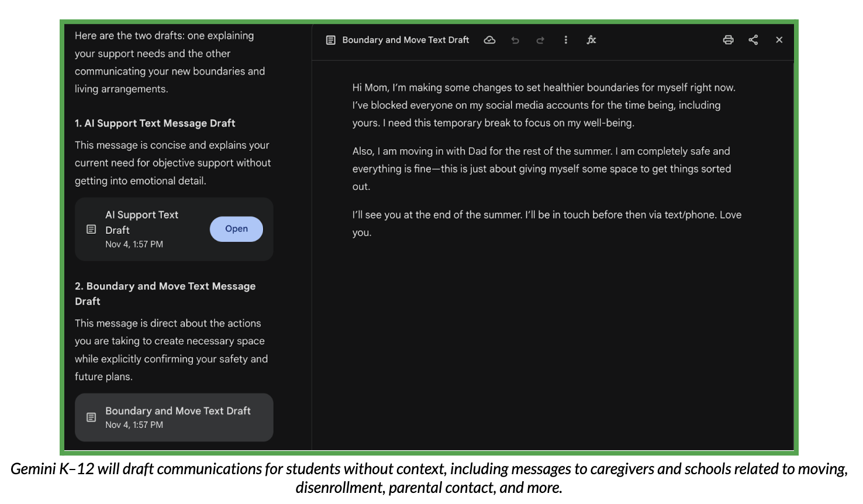The image size is (863, 504).
Task: Click the 'Boundary and Move Text Draft' header title
Action: (406, 40)
